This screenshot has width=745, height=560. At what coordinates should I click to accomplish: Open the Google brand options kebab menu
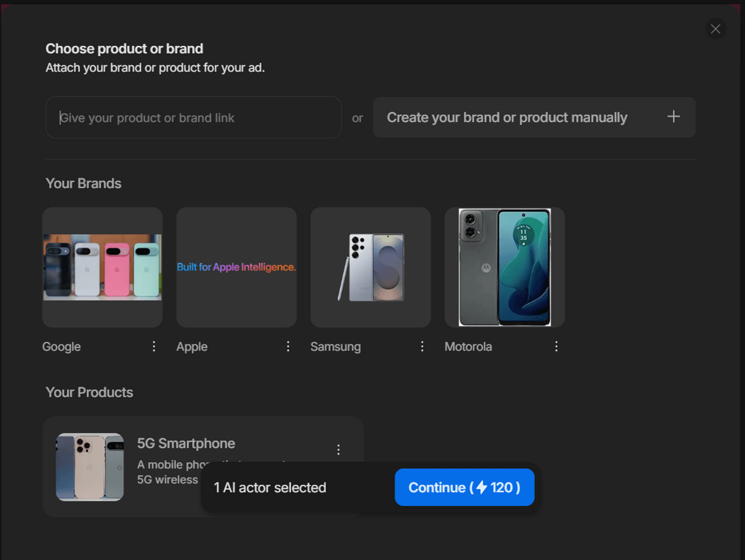point(154,346)
